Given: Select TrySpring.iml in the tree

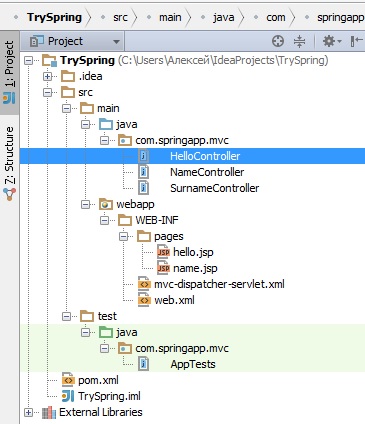Looking at the screenshot, I should [x=109, y=396].
